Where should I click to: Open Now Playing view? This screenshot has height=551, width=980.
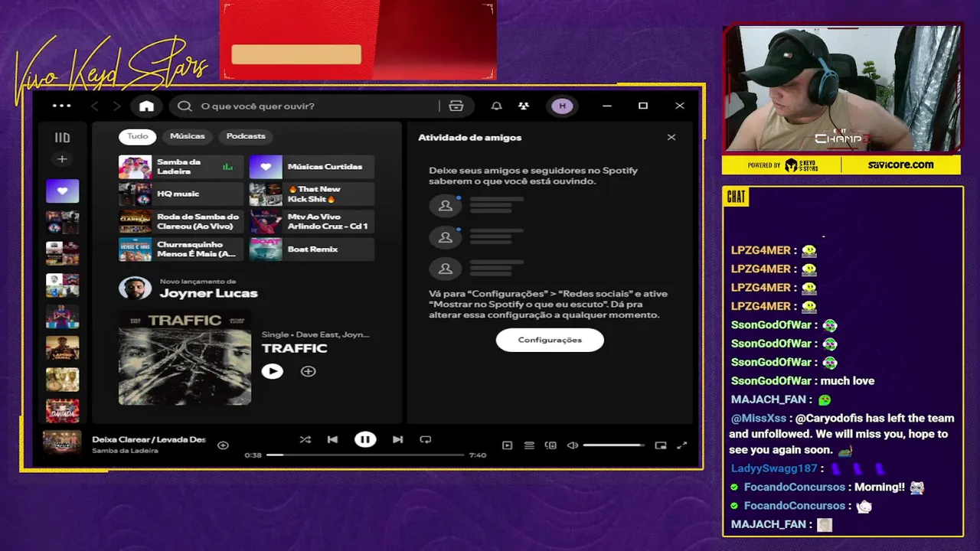point(507,445)
